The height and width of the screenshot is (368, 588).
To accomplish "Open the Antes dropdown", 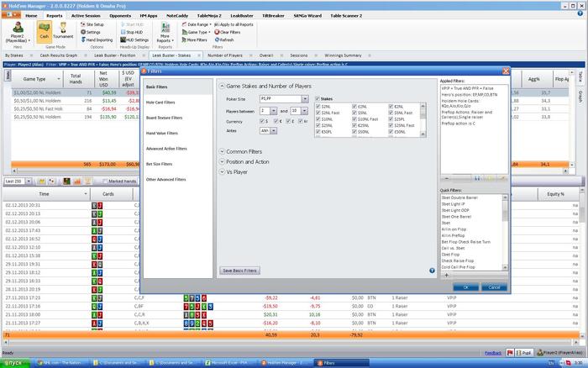I will point(274,130).
